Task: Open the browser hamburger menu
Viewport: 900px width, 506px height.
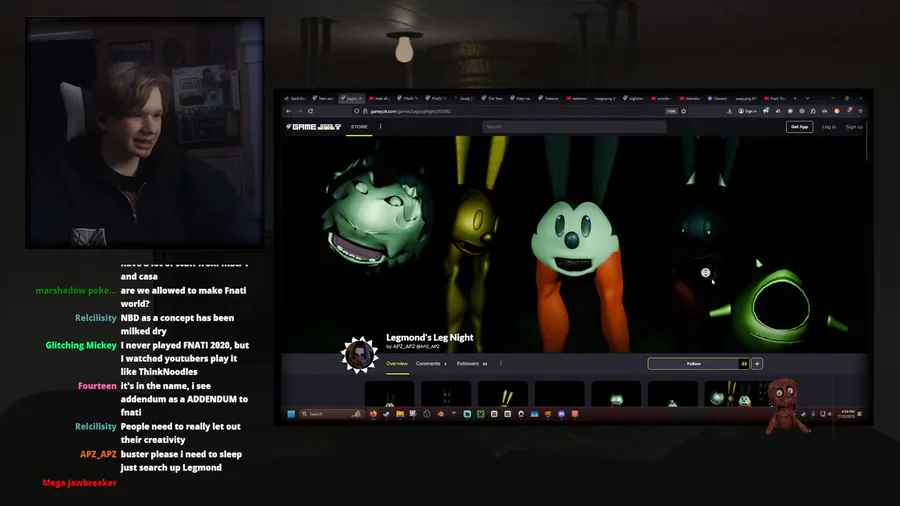Action: pyautogui.click(x=860, y=111)
